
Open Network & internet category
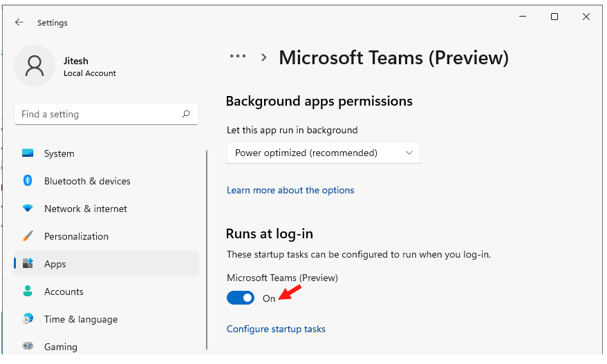click(x=86, y=209)
